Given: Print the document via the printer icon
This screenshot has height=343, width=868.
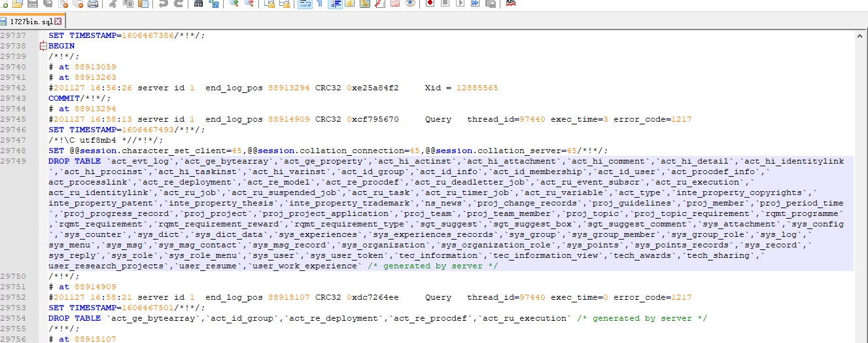Looking at the screenshot, I should click(x=92, y=3).
